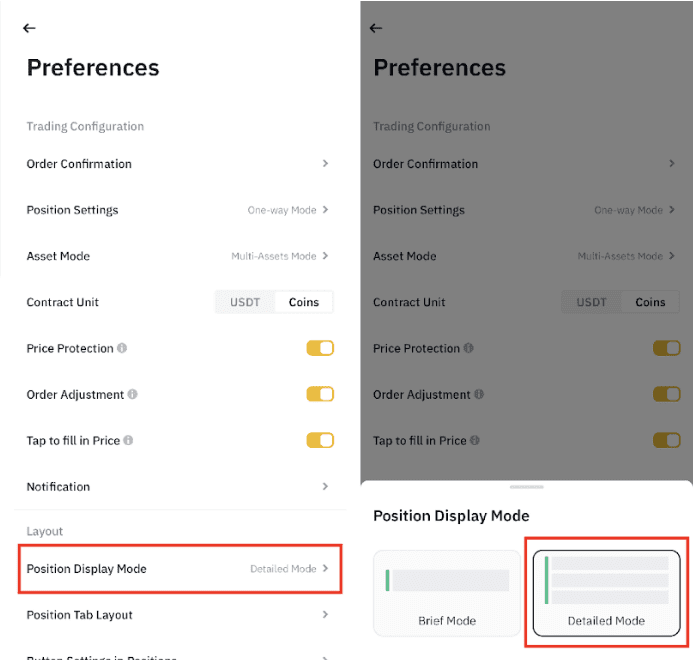Screen dimensions: 696x660
Task: Turn off Tap to fill in Price switch
Action: pos(320,441)
